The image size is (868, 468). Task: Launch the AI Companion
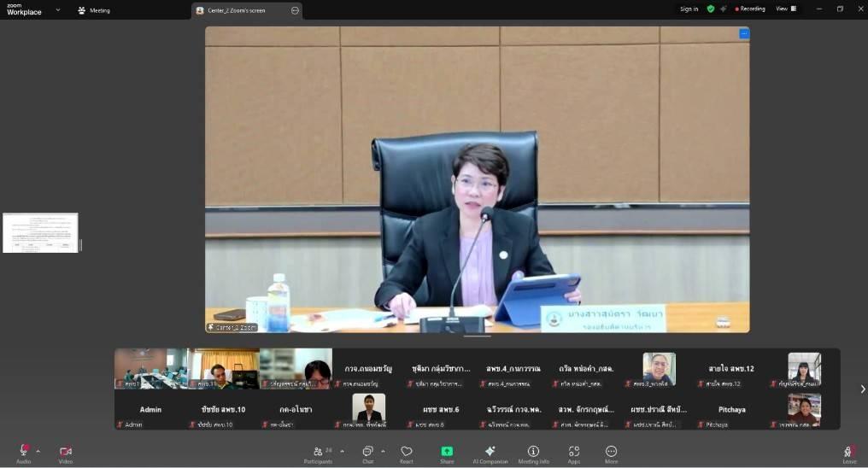490,452
